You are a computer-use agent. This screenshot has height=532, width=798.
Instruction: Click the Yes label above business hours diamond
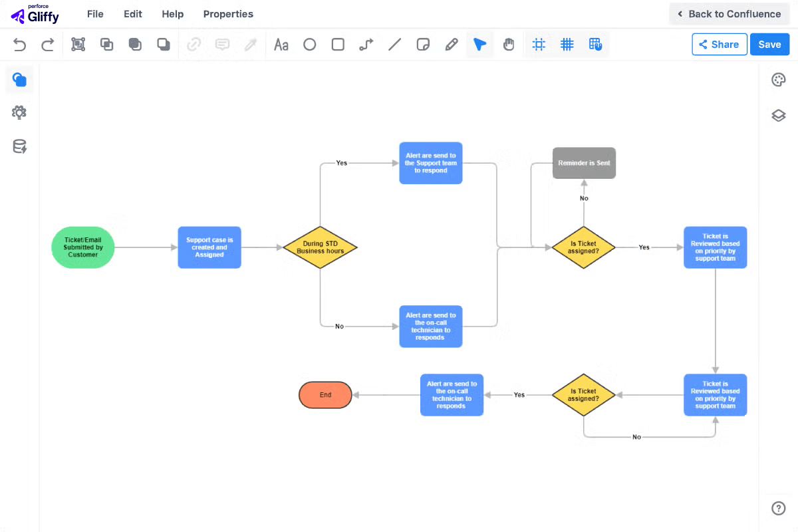coord(342,163)
